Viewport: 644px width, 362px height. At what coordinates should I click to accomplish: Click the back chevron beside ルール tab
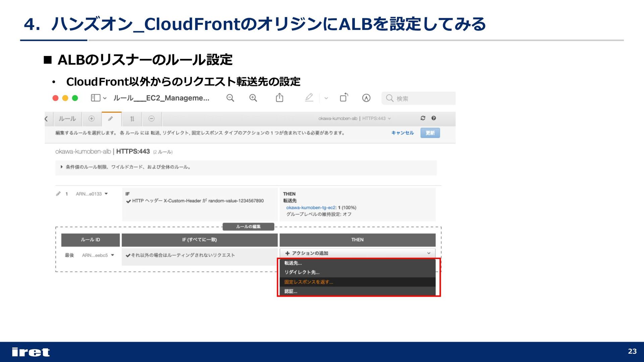click(x=46, y=119)
